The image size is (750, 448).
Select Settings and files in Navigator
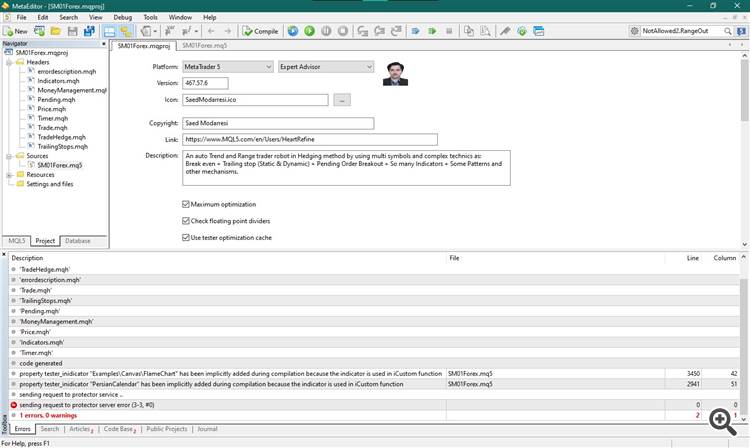coord(49,184)
